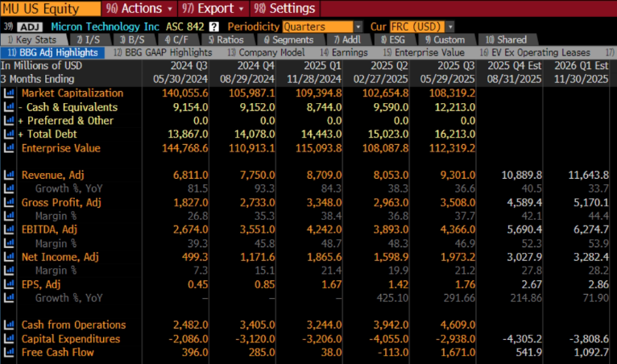
Task: Open Settings
Action: pos(284,8)
